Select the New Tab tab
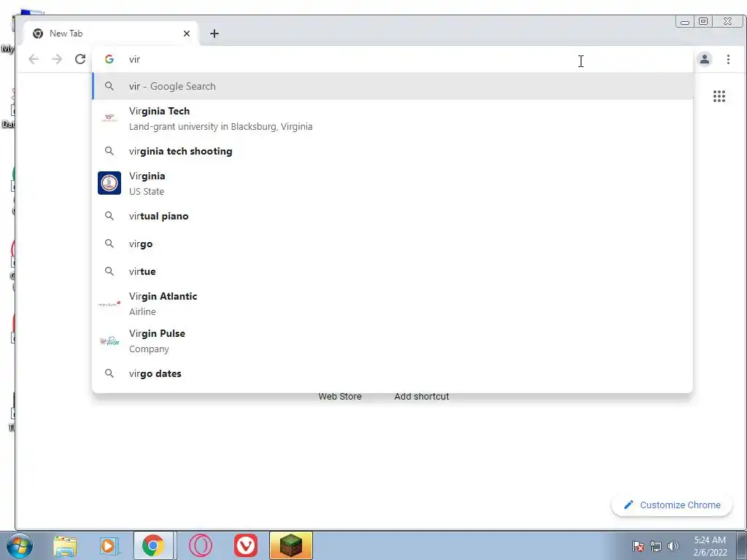 (112, 34)
